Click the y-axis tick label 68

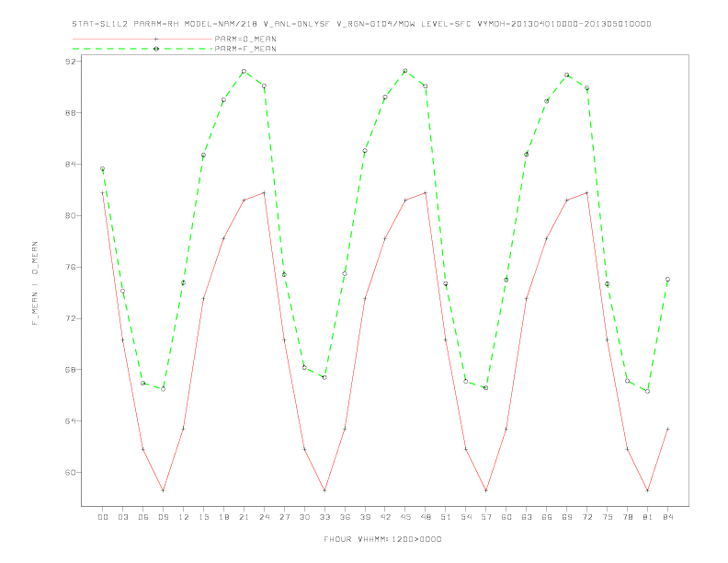(x=70, y=370)
